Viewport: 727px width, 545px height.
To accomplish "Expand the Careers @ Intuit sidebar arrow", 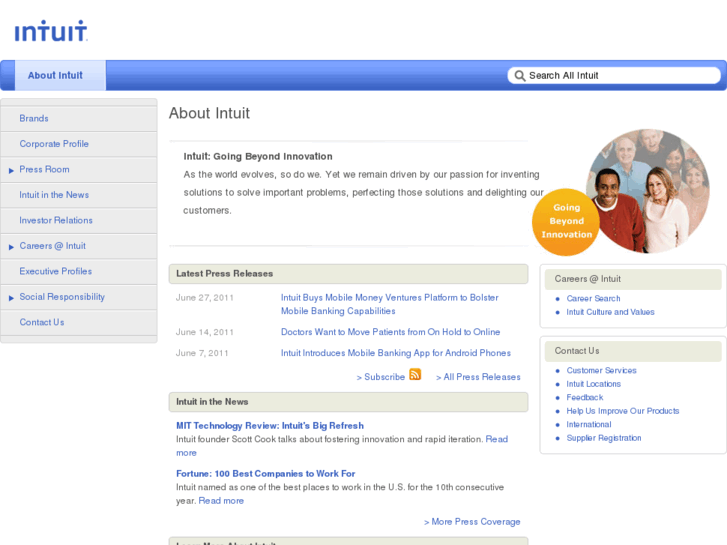I will tap(11, 246).
